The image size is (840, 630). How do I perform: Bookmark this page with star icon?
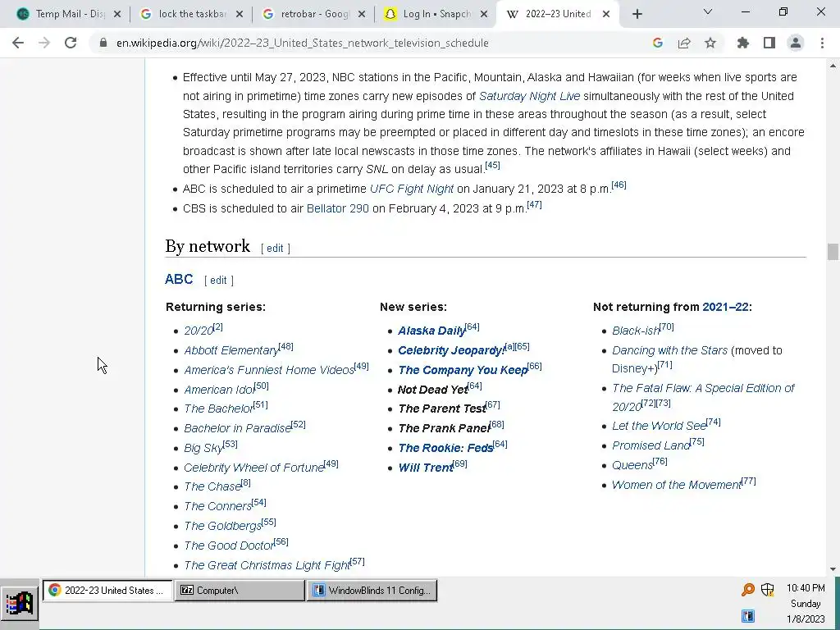[x=710, y=43]
